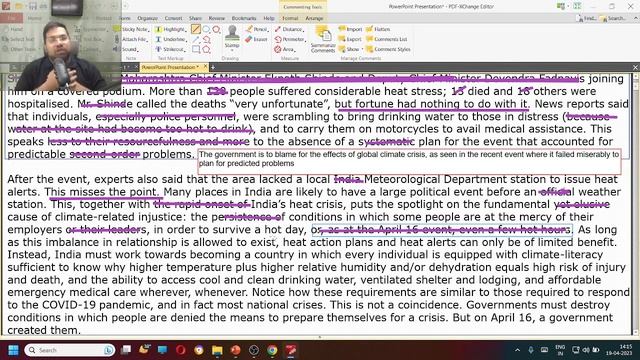This screenshot has width=640, height=360.
Task: Select the Pencil tool
Action: coord(257,29)
